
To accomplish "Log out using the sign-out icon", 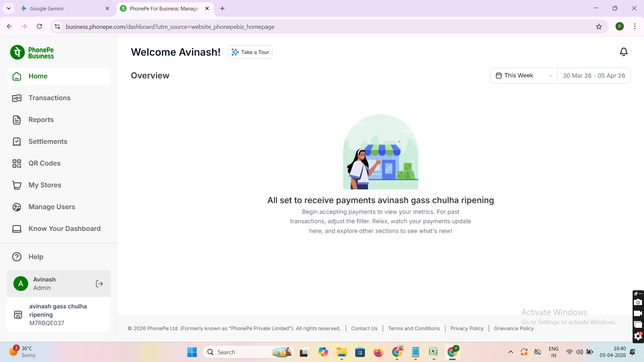I will pyautogui.click(x=99, y=284).
